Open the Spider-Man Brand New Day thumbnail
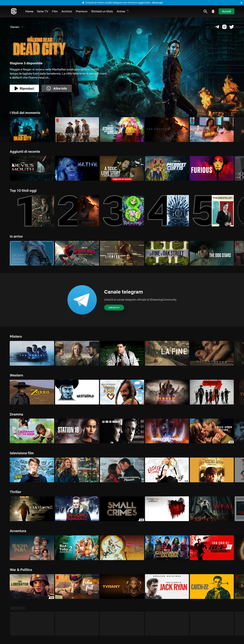 (77, 253)
